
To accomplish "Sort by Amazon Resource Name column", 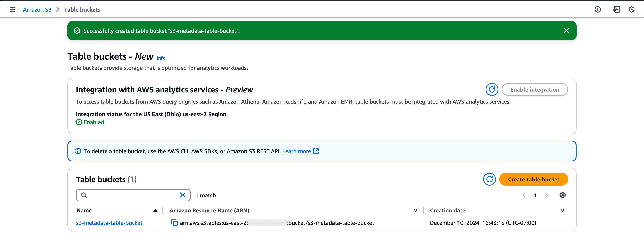I will click(415, 210).
